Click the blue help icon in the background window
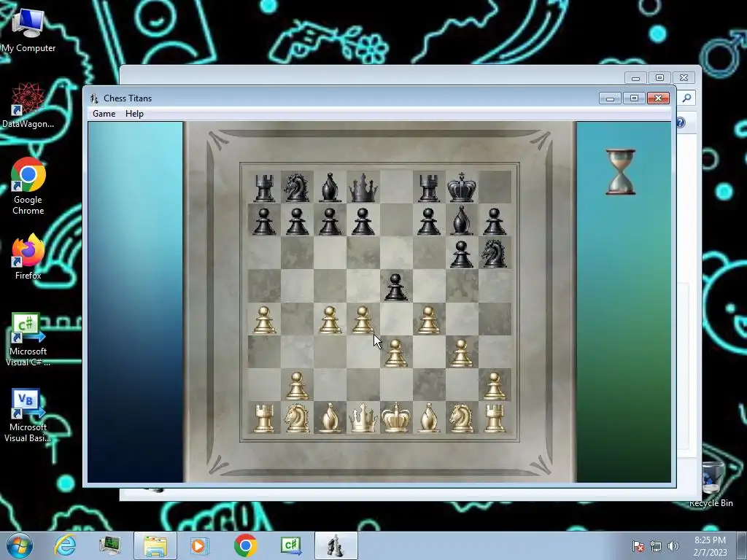The width and height of the screenshot is (747, 560). tap(681, 122)
